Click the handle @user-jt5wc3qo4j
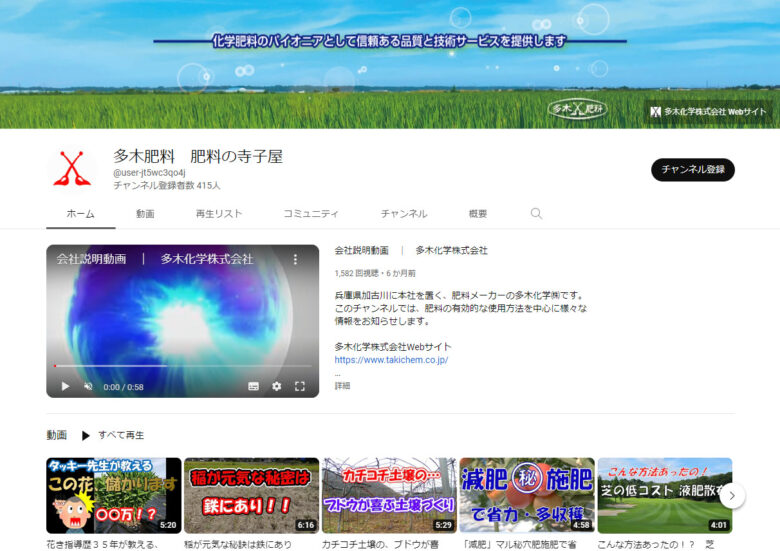This screenshot has height=551, width=780. (149, 173)
